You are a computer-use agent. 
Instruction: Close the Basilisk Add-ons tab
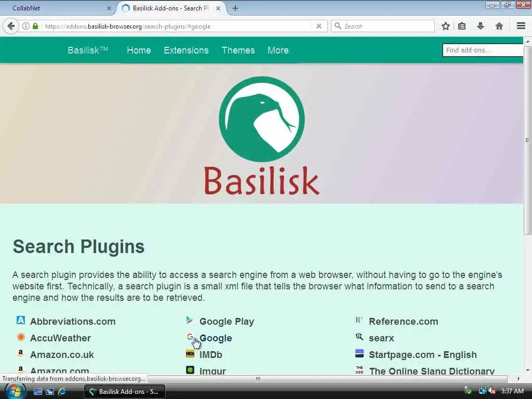pos(218,8)
